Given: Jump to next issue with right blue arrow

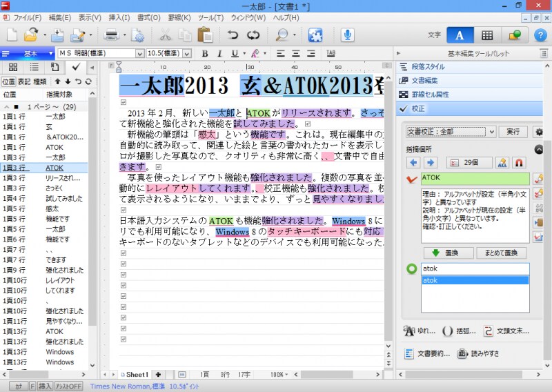Looking at the screenshot, I should (x=430, y=162).
